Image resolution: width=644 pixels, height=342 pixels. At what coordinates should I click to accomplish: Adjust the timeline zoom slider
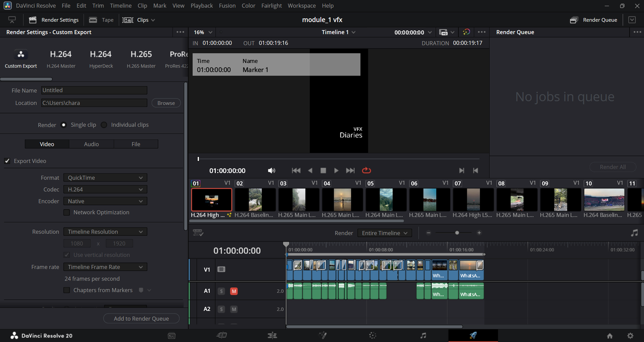pos(457,233)
